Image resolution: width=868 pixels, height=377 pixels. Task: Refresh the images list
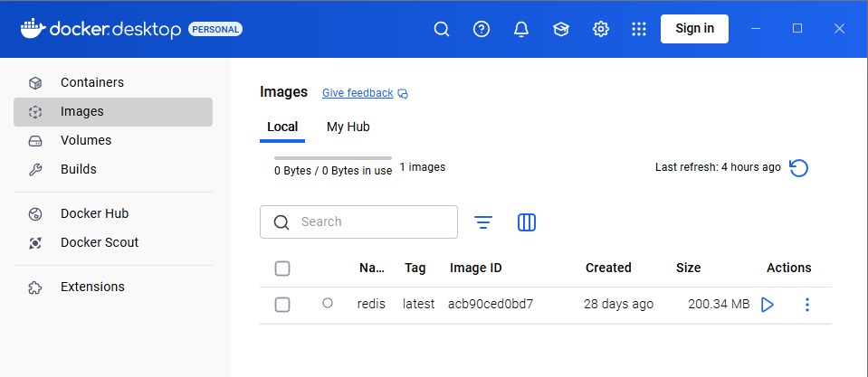pos(798,168)
